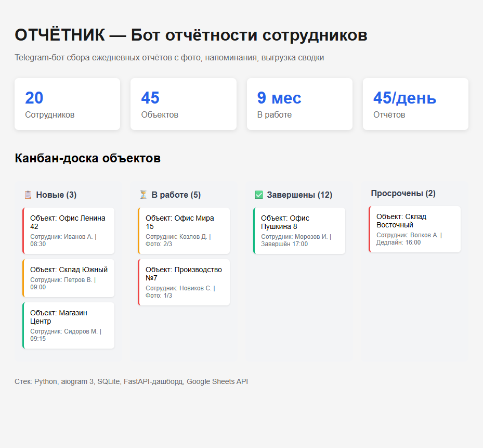Click the 45/день Отчётов stat card
483x448 pixels.
tap(415, 104)
